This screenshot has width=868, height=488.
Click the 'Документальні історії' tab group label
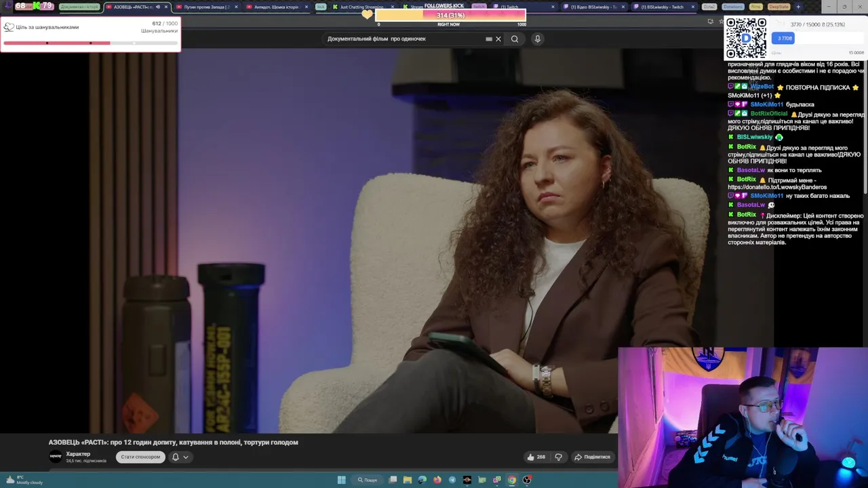79,7
